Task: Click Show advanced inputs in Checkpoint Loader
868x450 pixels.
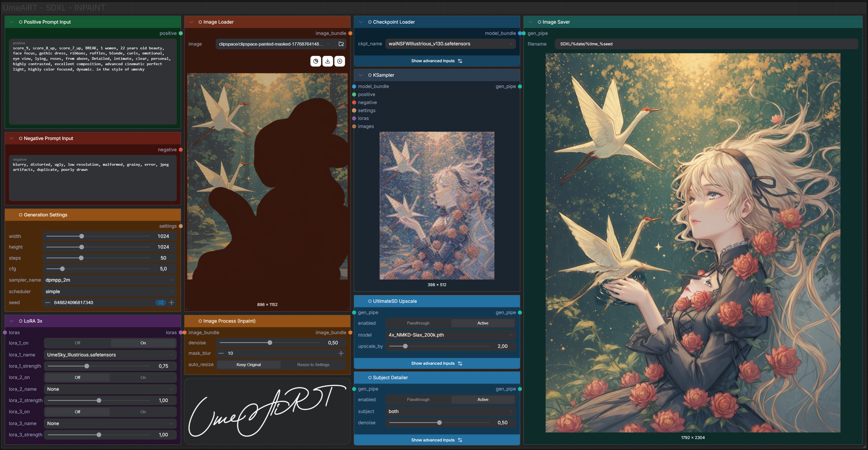Action: tap(437, 61)
